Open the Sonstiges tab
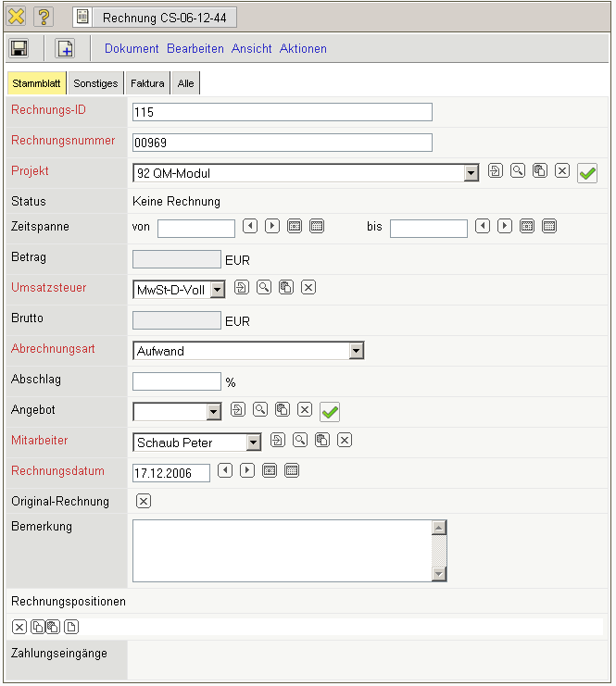 (x=95, y=83)
